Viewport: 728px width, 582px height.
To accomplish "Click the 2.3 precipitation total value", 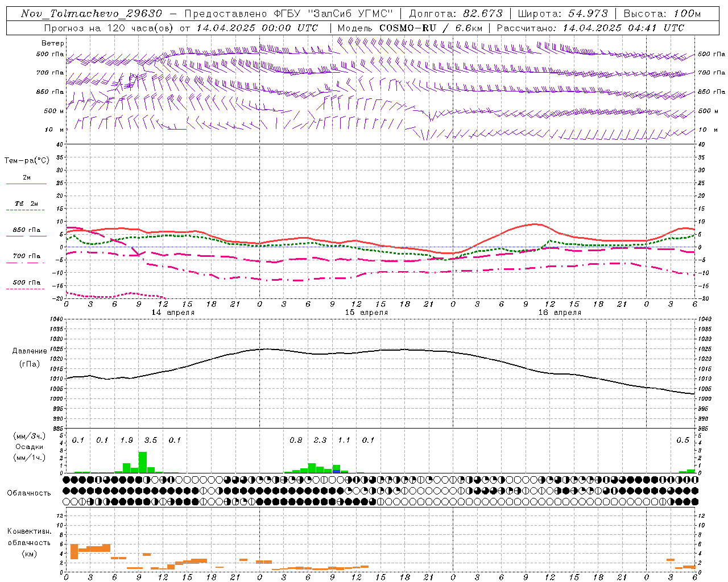I will pos(320,440).
